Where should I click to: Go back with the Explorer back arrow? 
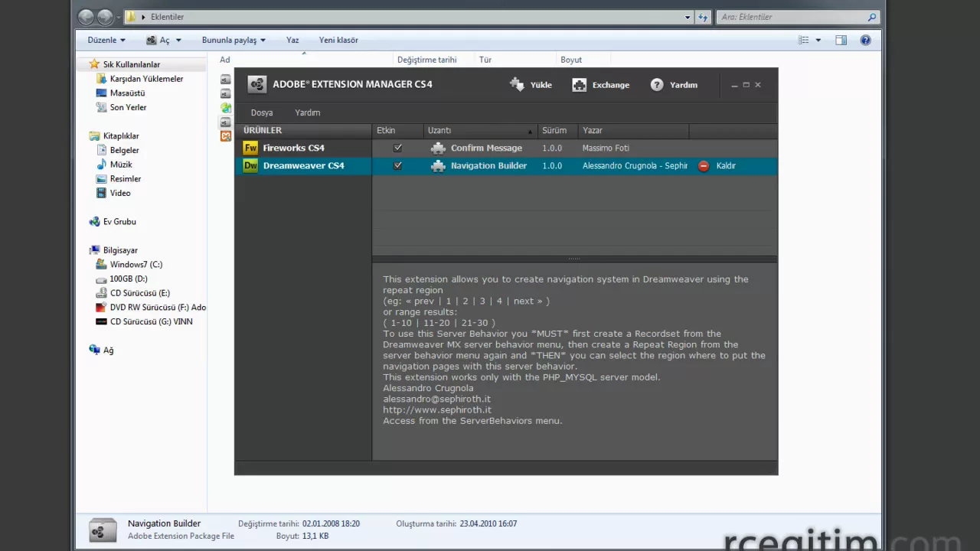pyautogui.click(x=87, y=17)
